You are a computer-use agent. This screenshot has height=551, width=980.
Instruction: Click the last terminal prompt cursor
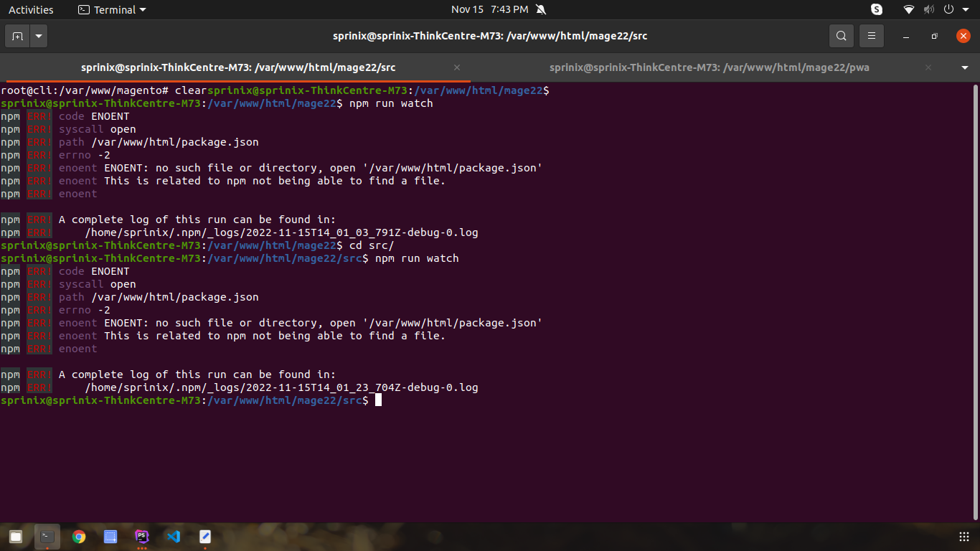coord(378,400)
